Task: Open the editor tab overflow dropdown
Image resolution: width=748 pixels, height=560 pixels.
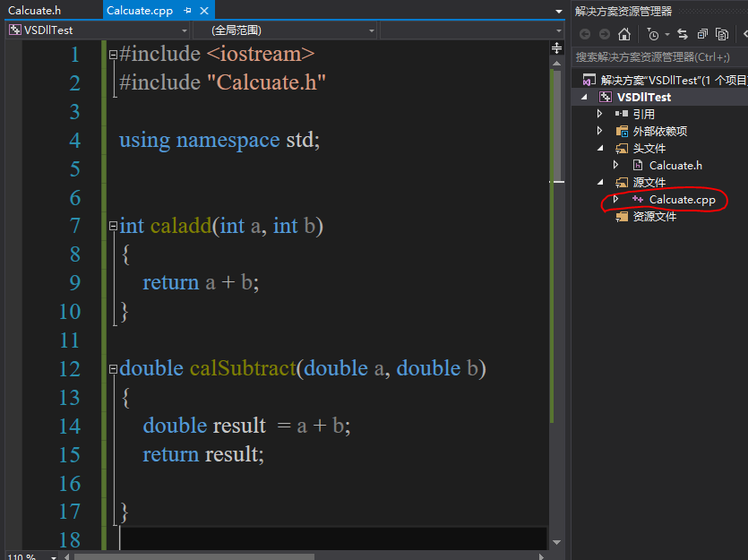Action: pyautogui.click(x=559, y=11)
